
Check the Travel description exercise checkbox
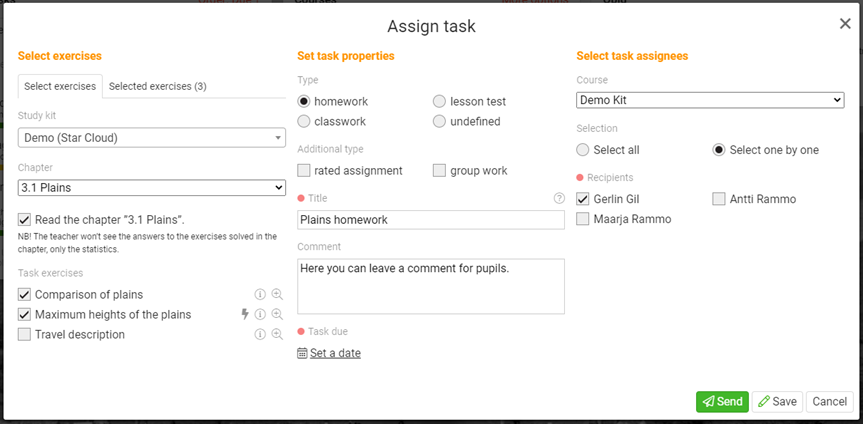tap(25, 335)
